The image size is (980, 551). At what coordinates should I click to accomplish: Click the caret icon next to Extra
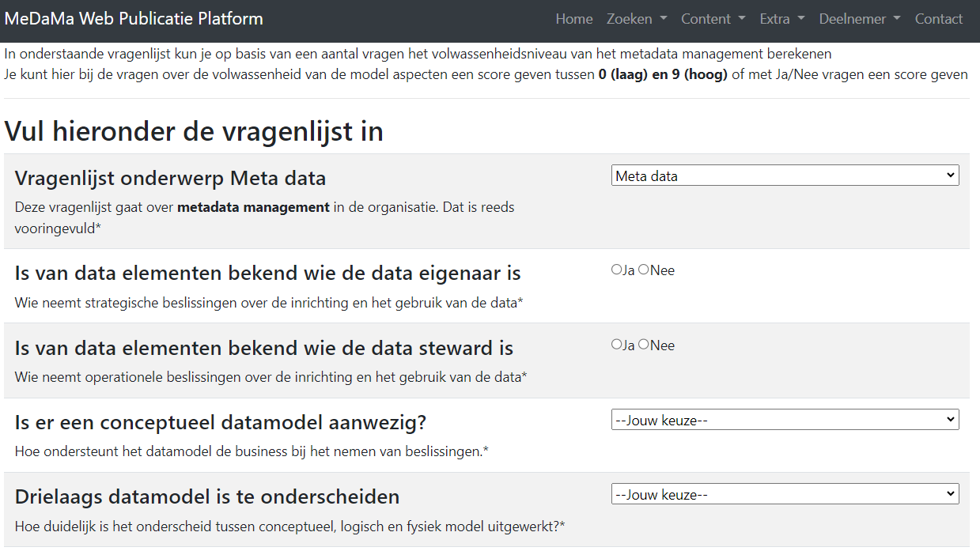click(x=800, y=18)
